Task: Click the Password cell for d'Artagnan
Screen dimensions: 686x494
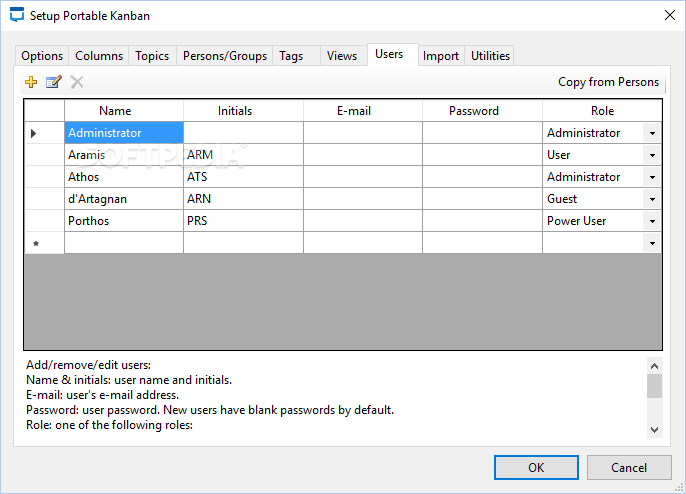Action: [x=482, y=199]
